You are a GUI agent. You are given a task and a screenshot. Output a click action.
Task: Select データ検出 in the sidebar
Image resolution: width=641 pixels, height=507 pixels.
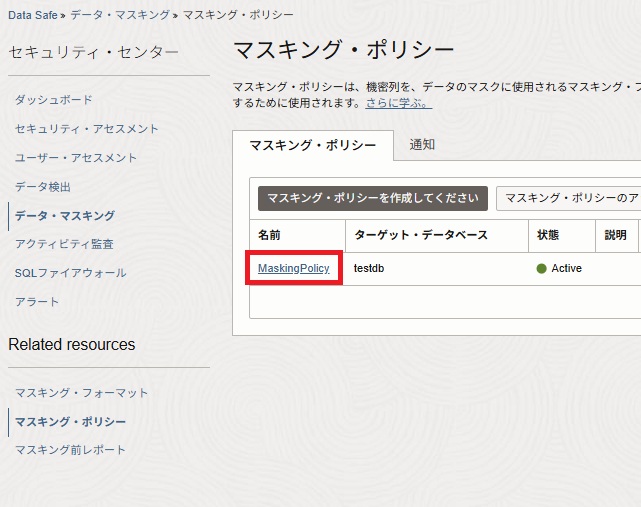point(43,186)
